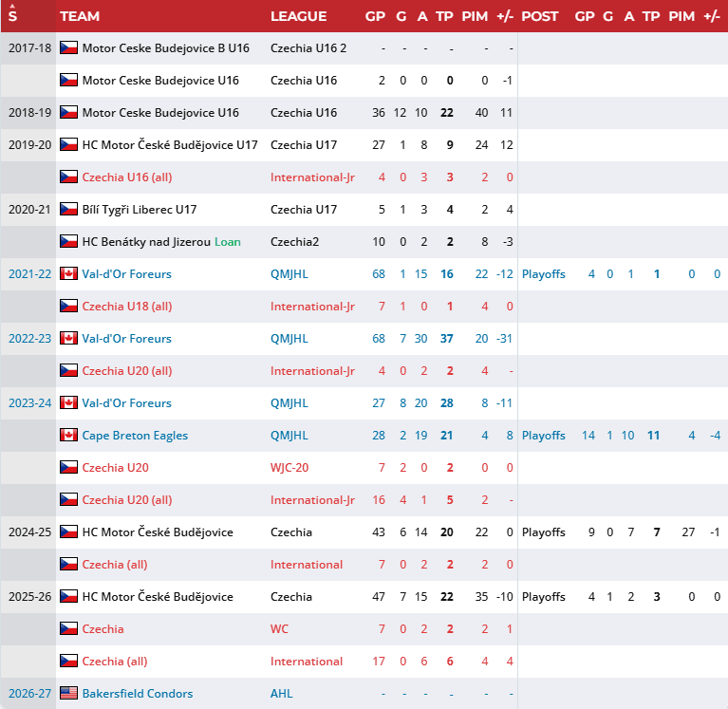Click the Czech flag next to Czechia U18 (all)
This screenshot has height=709, width=728.
(68, 306)
